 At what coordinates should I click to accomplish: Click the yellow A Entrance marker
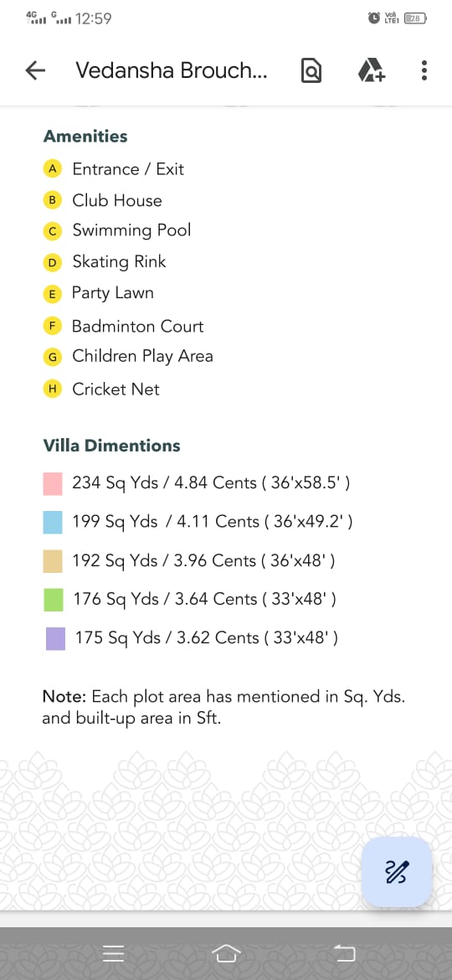[x=53, y=168]
